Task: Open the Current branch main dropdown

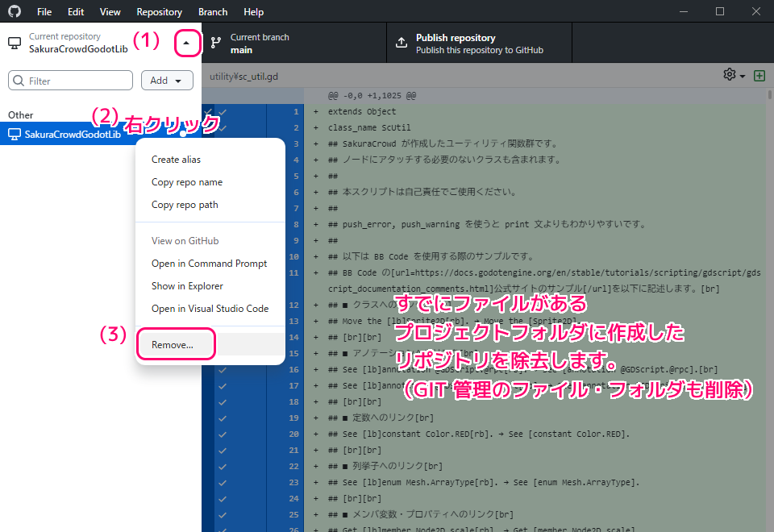Action: (294, 43)
